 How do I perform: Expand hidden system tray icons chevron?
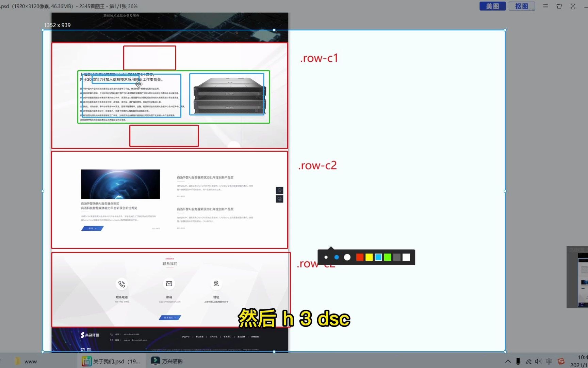tap(508, 361)
